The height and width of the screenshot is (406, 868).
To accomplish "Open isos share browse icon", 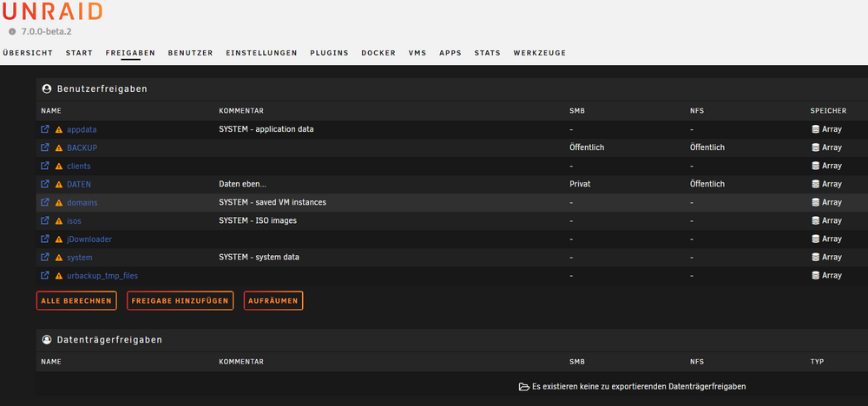I will (45, 220).
